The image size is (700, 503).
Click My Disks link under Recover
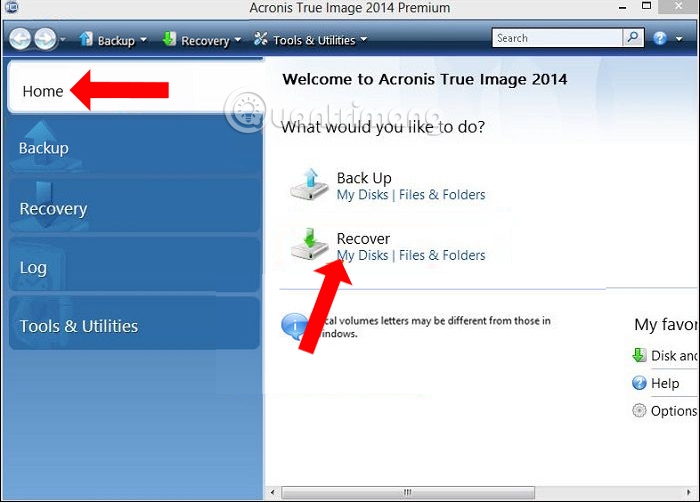point(362,255)
